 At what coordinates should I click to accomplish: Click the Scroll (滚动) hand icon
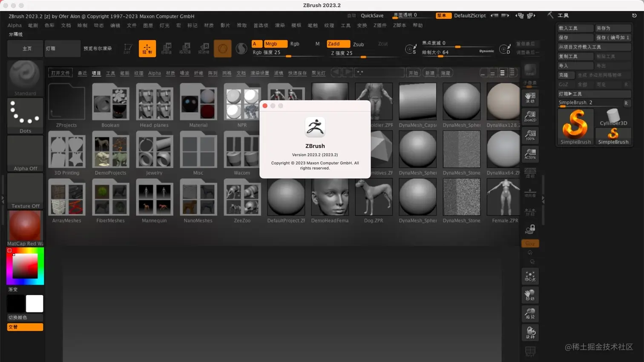pos(530,97)
